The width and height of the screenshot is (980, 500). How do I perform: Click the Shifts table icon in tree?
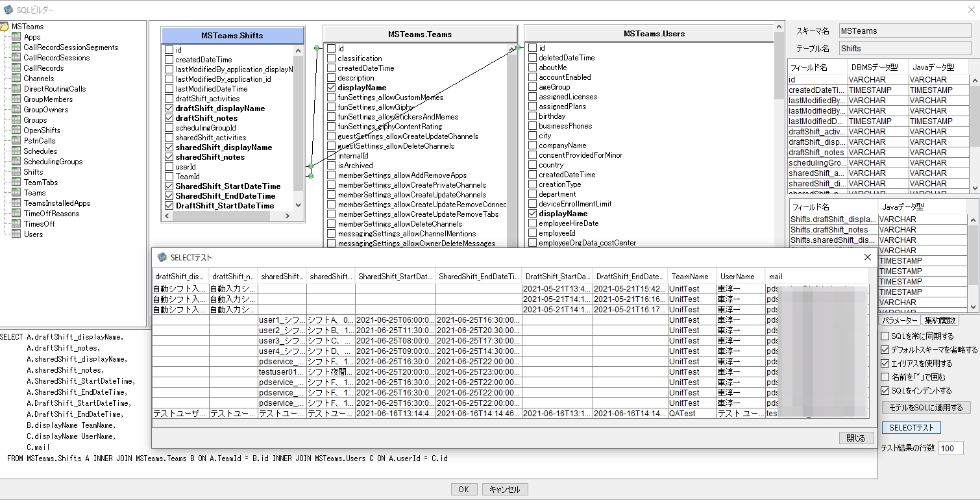[x=16, y=172]
